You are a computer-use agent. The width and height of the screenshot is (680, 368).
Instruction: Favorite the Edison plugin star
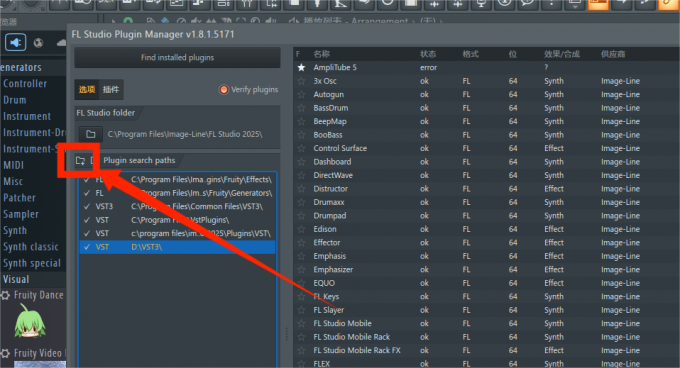301,229
